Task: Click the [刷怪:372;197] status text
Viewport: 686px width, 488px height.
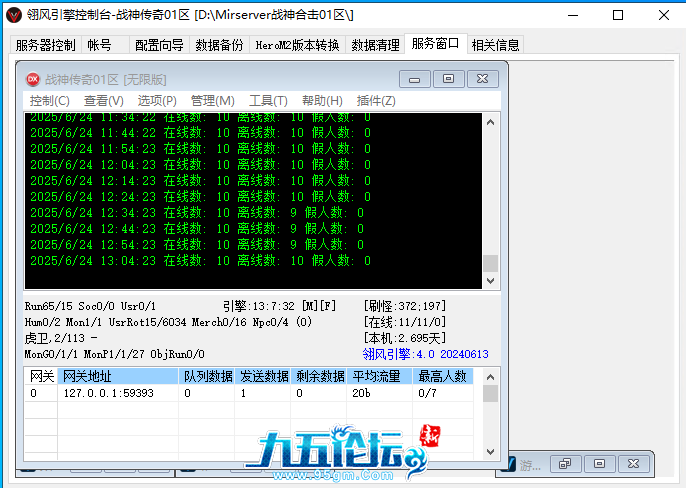Action: coord(405,306)
